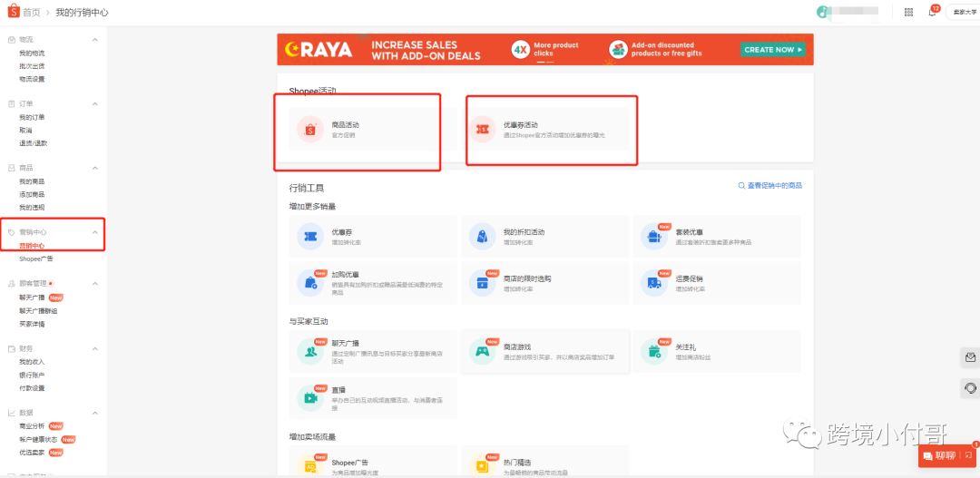Viewport: 980px width, 478px height.
Task: Open the 加购优惠 add-on deal icon
Action: [x=310, y=283]
